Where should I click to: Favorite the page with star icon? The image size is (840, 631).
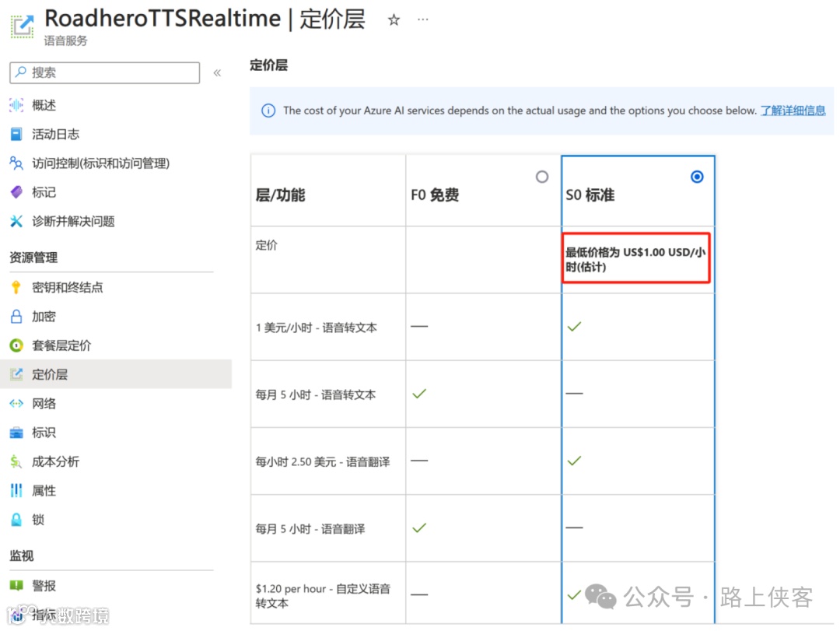click(x=394, y=20)
